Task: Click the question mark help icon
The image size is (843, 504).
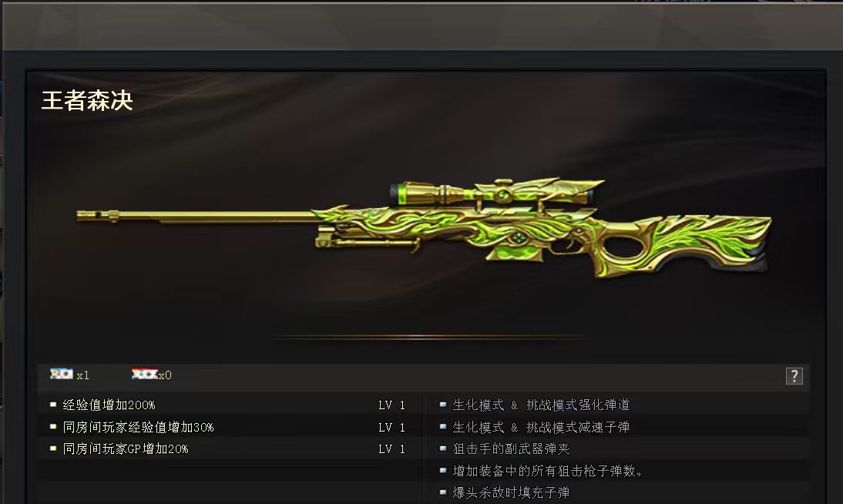Action: (x=794, y=375)
